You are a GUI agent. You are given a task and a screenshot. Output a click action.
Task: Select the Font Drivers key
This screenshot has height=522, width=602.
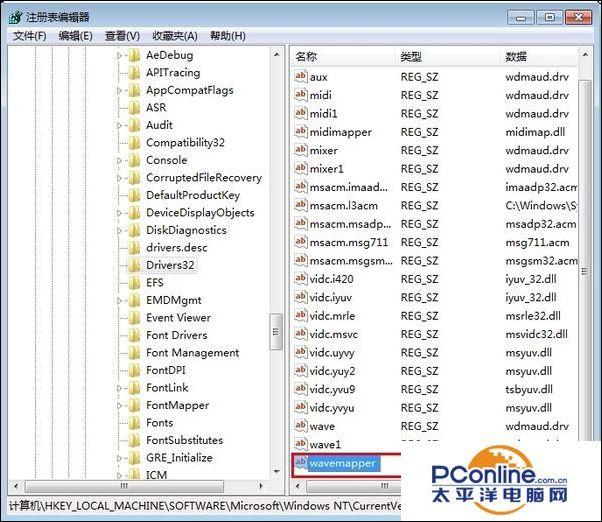coord(177,335)
